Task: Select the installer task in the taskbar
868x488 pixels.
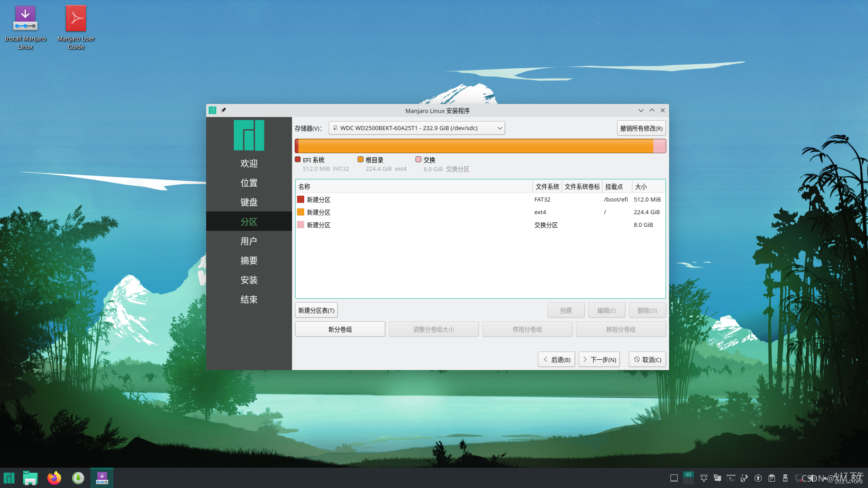Action: pyautogui.click(x=102, y=478)
